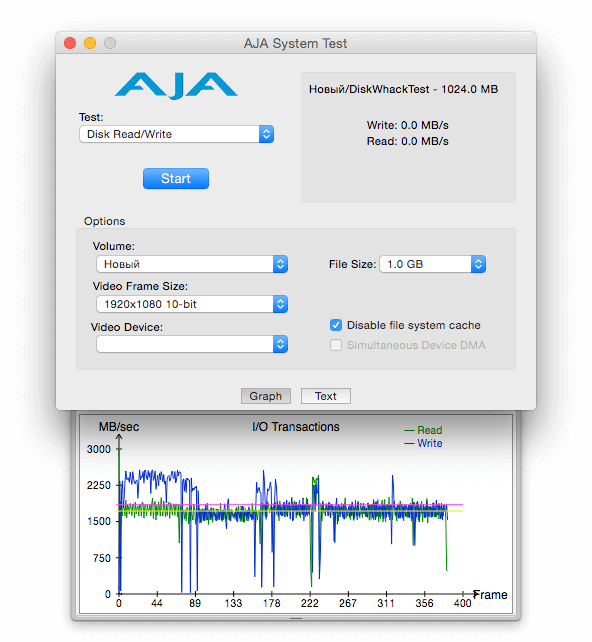This screenshot has height=642, width=592.
Task: Uncheck Disable file system cache
Action: point(336,325)
